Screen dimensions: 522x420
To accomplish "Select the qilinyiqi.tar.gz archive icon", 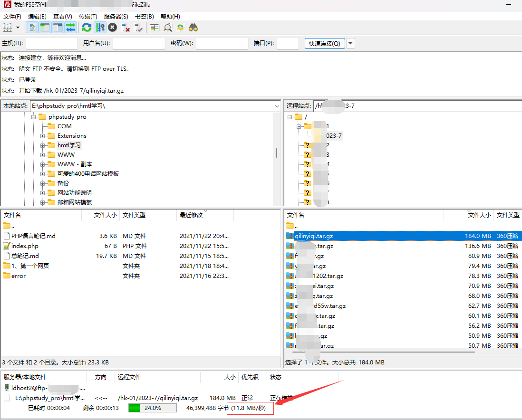I will coord(290,236).
